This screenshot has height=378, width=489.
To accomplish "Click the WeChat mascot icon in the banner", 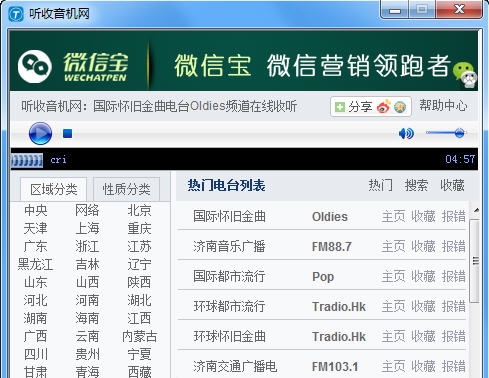I will [465, 75].
